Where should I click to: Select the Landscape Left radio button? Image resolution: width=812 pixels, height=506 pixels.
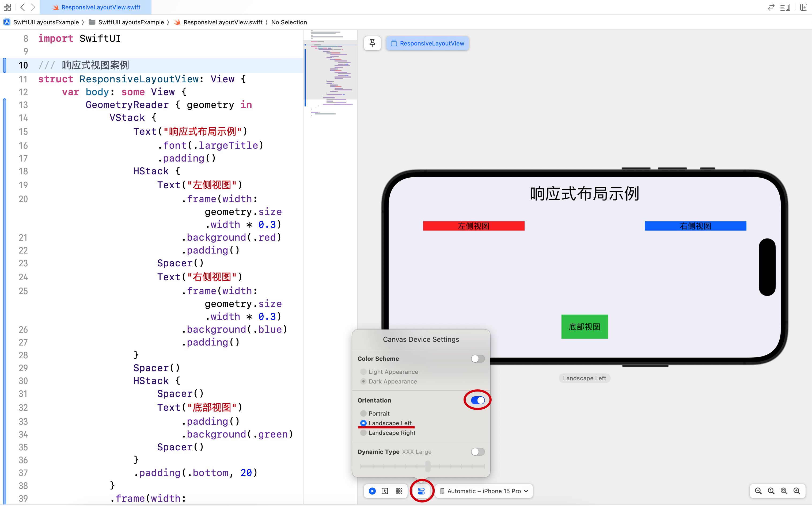(363, 423)
